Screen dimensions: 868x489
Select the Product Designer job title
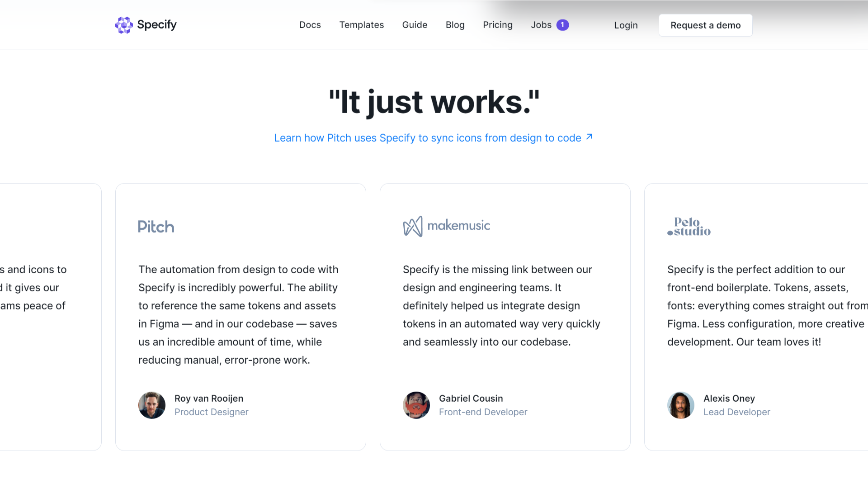(212, 412)
